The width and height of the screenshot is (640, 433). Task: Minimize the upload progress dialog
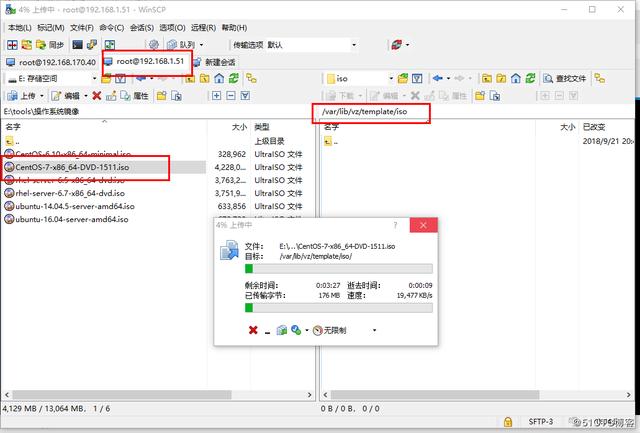(267, 331)
